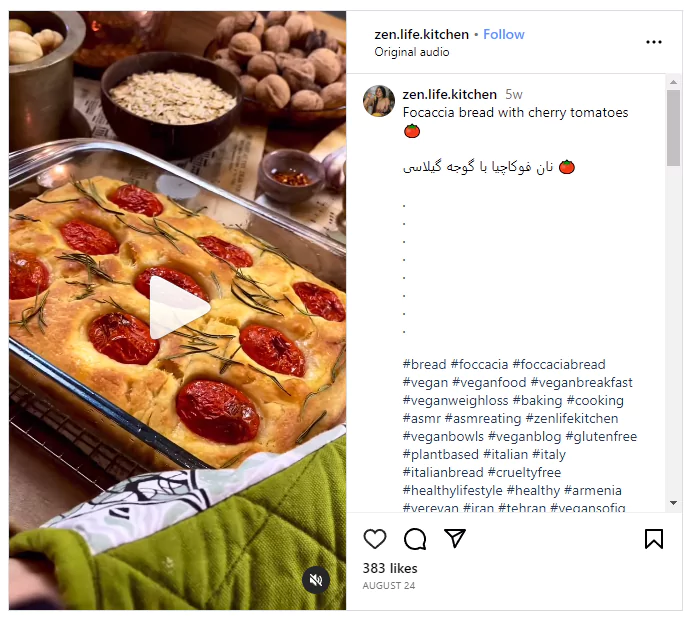696x626 pixels.
Task: Click the August 24 post date
Action: point(389,586)
